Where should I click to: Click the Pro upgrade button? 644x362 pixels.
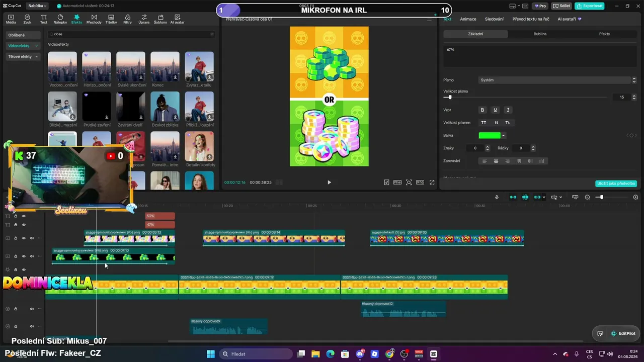click(541, 6)
